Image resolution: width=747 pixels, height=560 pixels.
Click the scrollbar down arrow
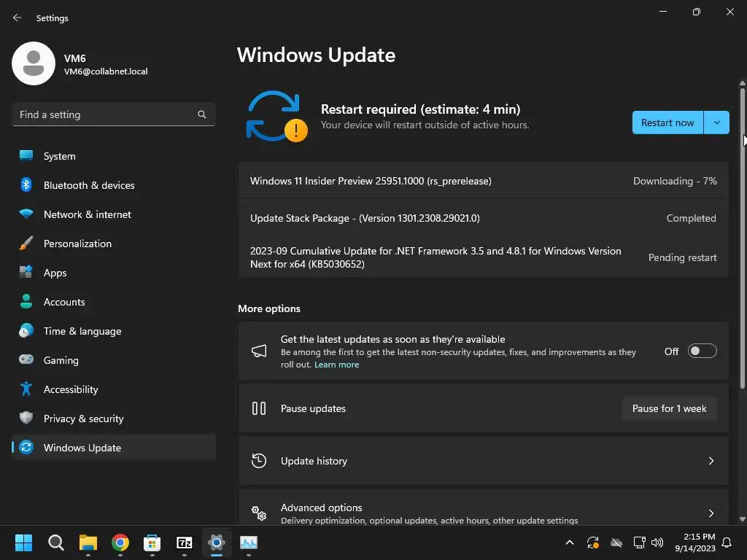[x=742, y=519]
